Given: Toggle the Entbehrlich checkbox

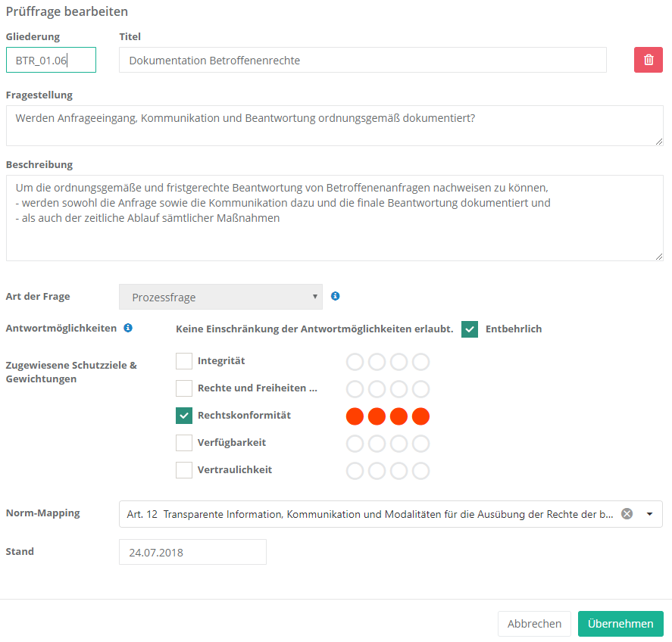Looking at the screenshot, I should click(470, 329).
